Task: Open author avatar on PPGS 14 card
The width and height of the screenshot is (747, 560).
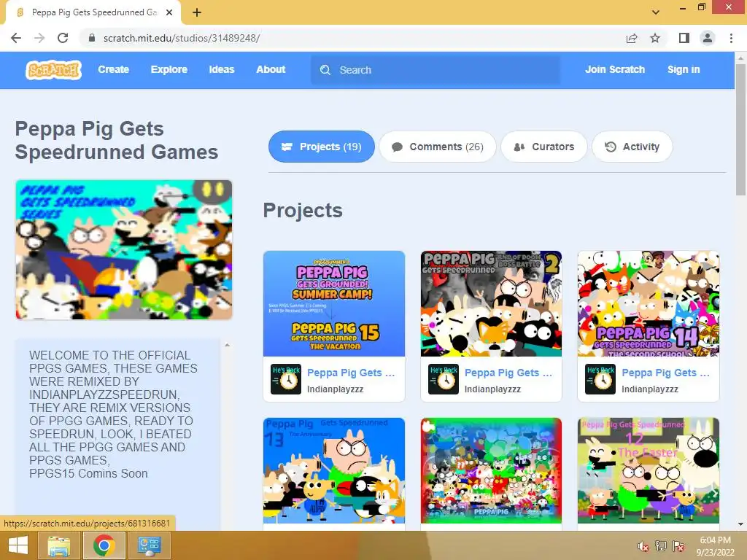Action: 600,379
